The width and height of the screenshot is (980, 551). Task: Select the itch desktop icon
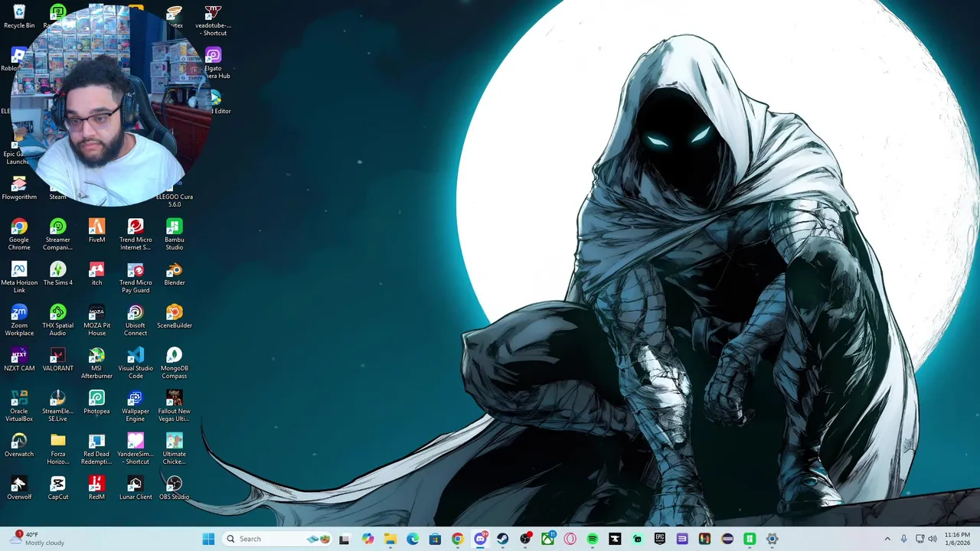coord(96,273)
